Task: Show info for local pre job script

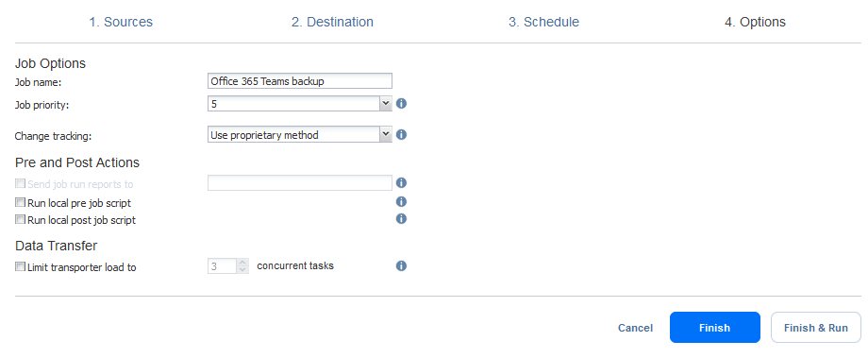Action: 401,202
